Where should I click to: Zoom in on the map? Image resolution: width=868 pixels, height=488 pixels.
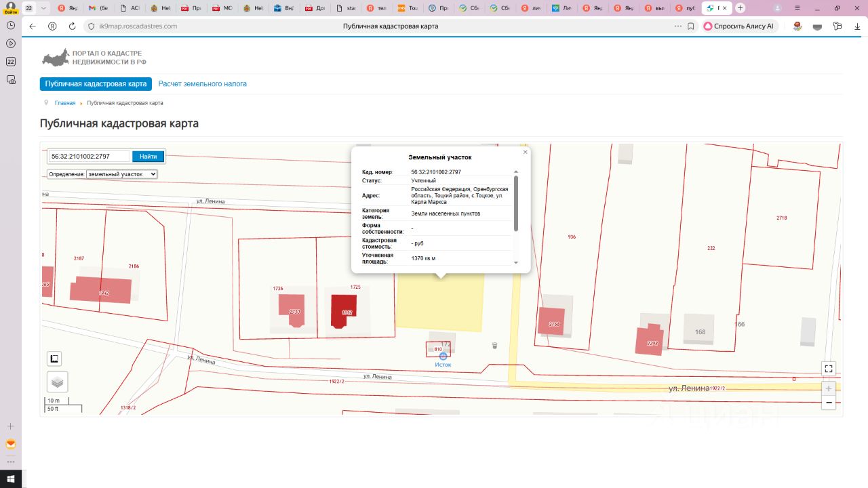828,389
